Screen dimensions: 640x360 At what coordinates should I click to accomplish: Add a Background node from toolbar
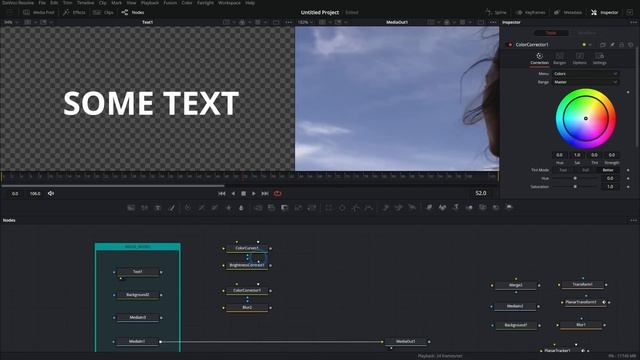coord(131,208)
